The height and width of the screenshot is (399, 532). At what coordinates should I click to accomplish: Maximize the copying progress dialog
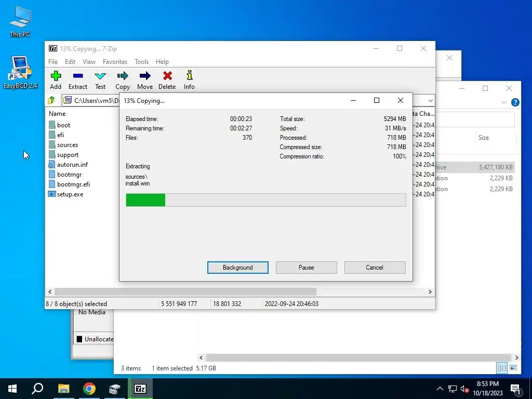coord(377,100)
